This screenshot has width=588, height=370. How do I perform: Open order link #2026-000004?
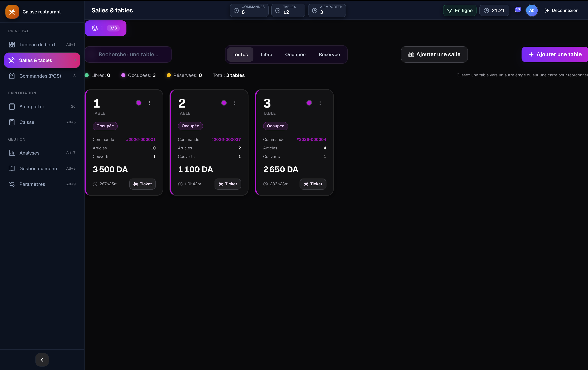[311, 140]
